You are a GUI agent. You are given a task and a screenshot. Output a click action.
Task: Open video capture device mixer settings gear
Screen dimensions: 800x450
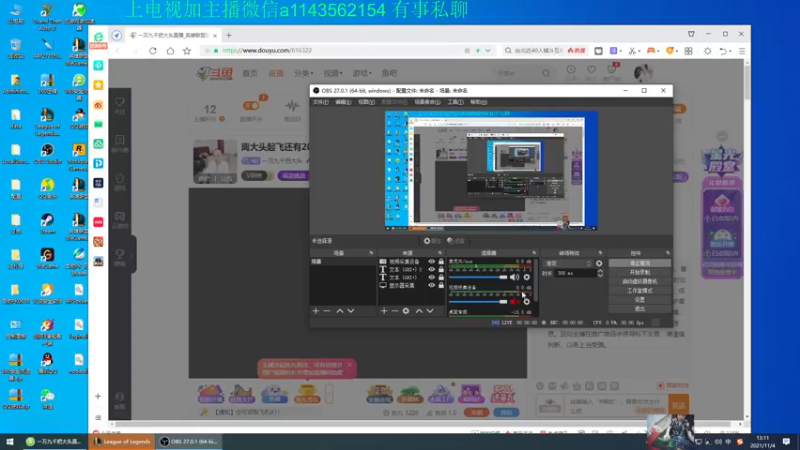tap(527, 302)
